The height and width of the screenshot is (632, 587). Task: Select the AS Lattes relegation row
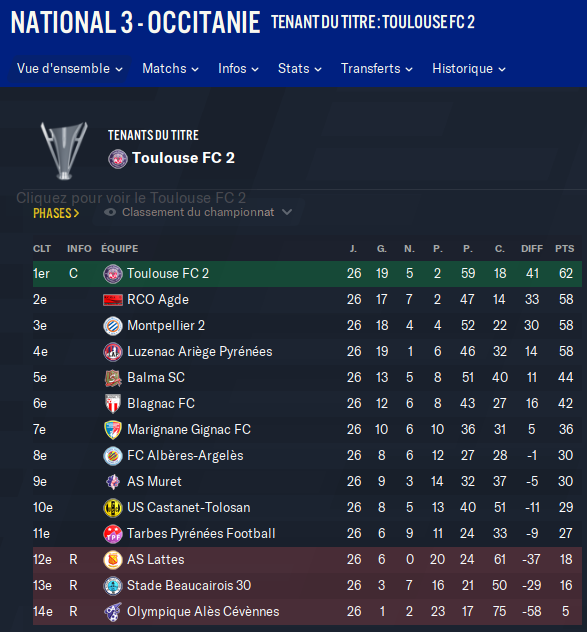[x=307, y=559]
